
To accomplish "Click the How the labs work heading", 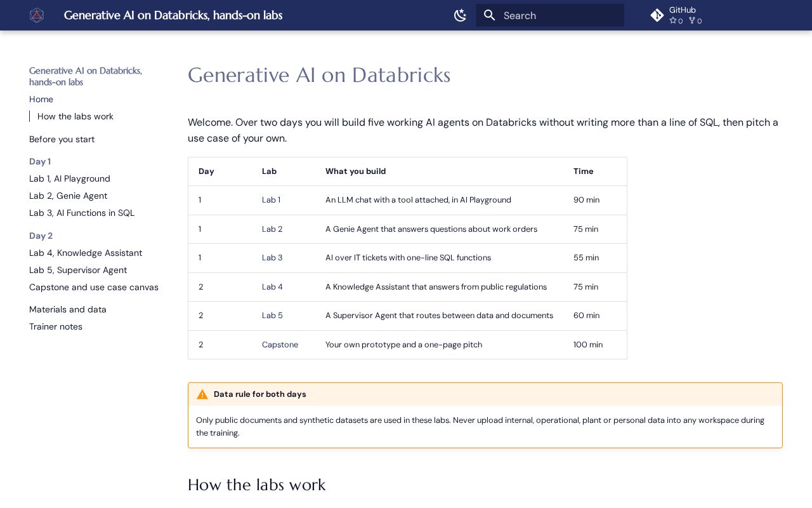I will pyautogui.click(x=257, y=485).
